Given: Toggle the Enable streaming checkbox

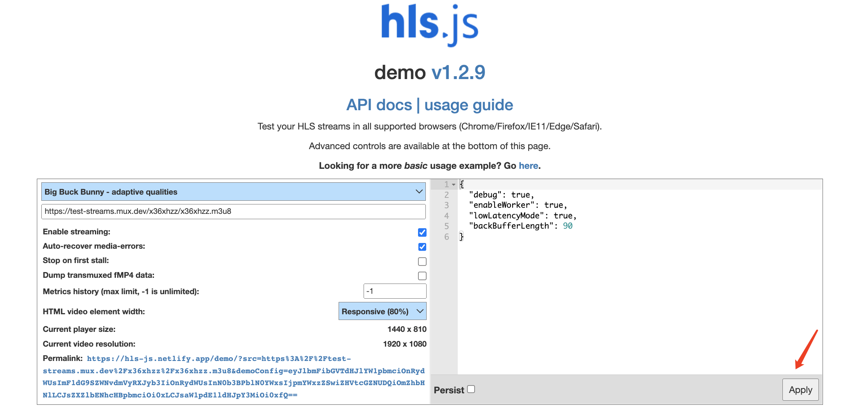Looking at the screenshot, I should click(422, 232).
